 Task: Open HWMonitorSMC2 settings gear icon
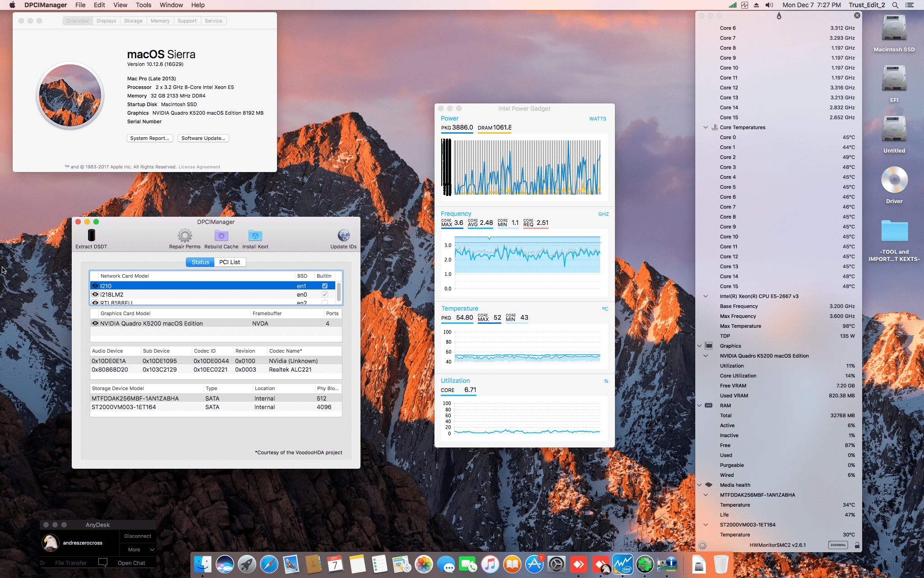click(x=702, y=545)
